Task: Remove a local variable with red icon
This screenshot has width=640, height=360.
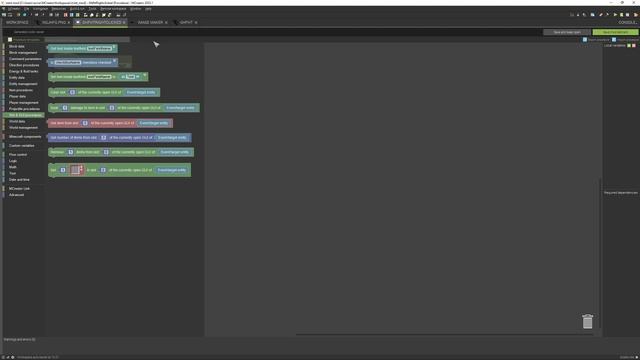Action: click(x=634, y=46)
